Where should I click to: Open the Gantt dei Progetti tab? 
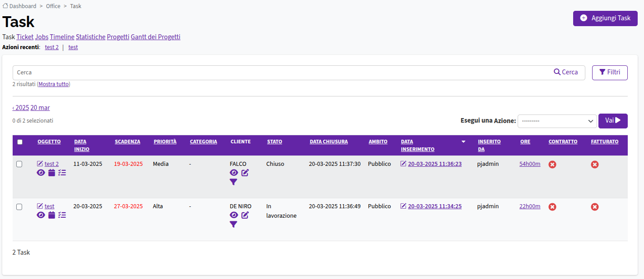[156, 37]
